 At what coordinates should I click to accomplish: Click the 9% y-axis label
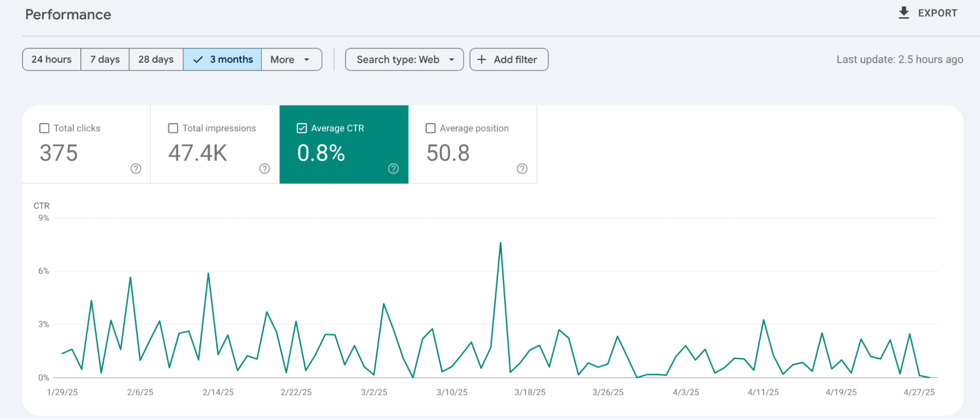(x=44, y=218)
